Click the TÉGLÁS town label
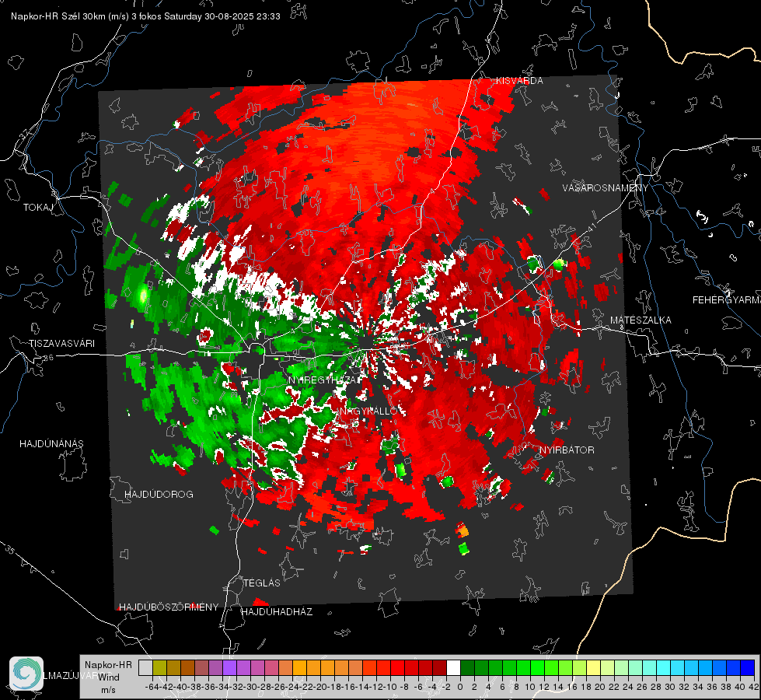The height and width of the screenshot is (700, 761). click(x=262, y=583)
